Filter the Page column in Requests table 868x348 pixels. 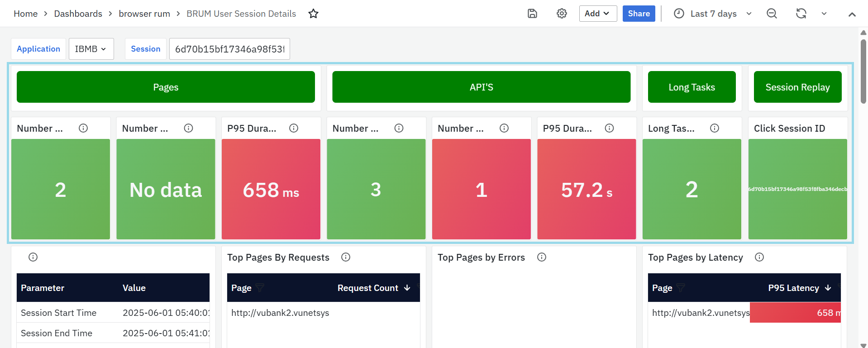pyautogui.click(x=260, y=288)
